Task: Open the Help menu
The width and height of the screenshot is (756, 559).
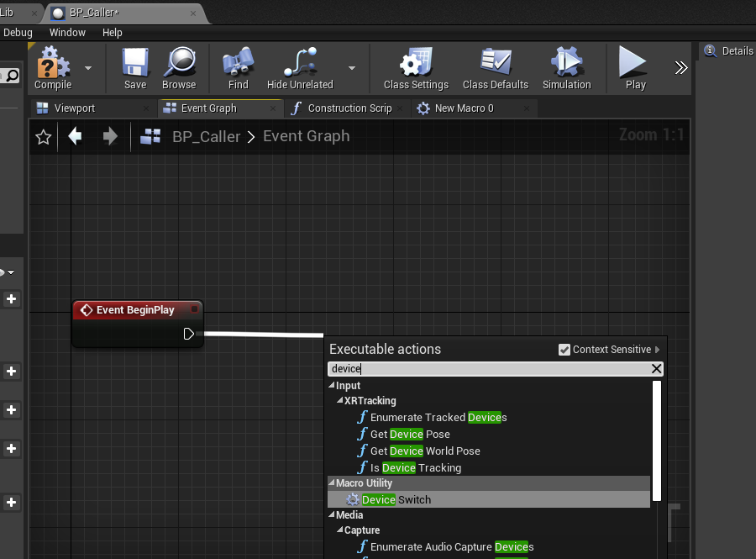Action: (113, 32)
